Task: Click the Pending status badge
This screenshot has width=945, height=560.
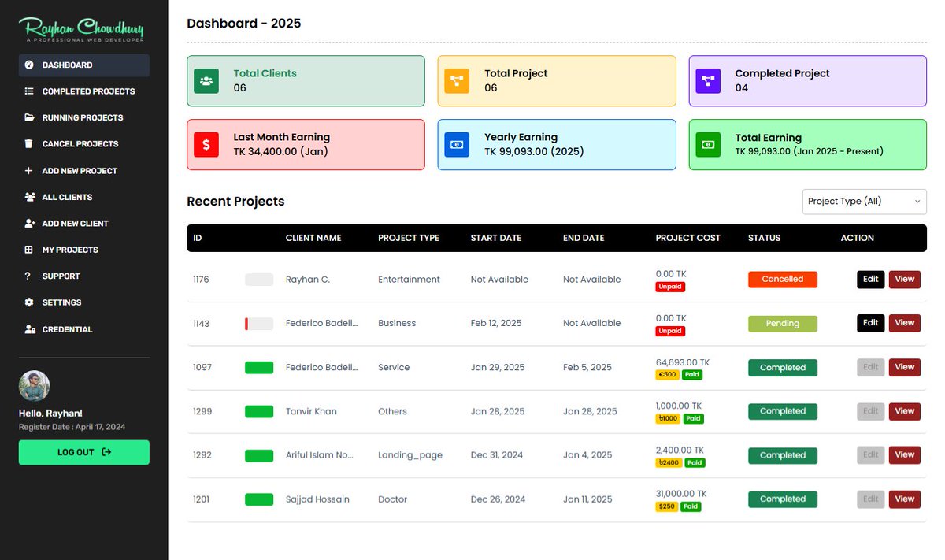Action: click(783, 324)
